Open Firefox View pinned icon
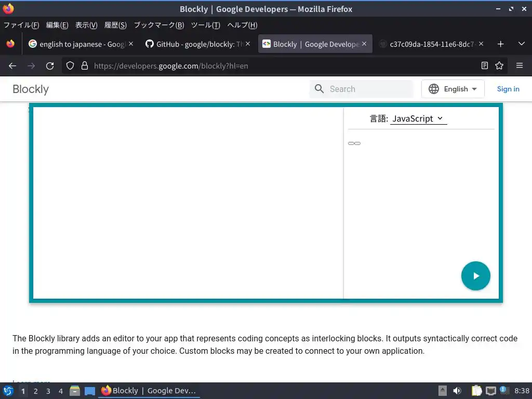The width and height of the screenshot is (532, 399). pyautogui.click(x=10, y=44)
